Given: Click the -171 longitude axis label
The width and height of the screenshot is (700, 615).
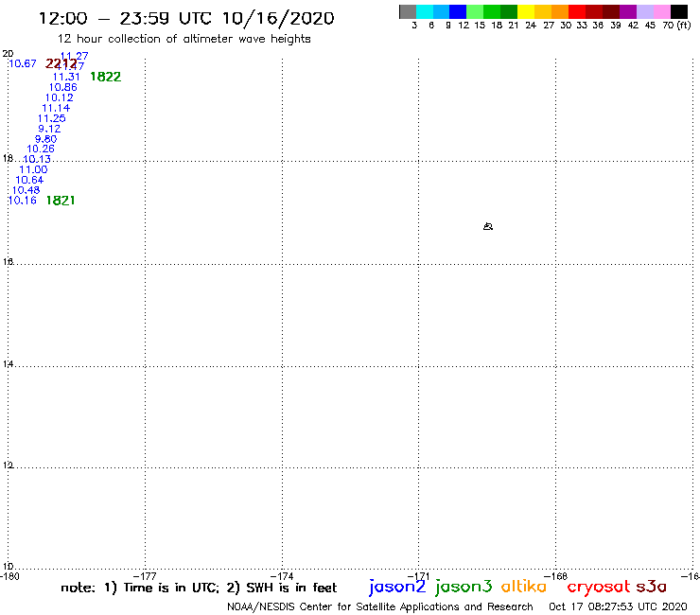Looking at the screenshot, I should (x=419, y=576).
